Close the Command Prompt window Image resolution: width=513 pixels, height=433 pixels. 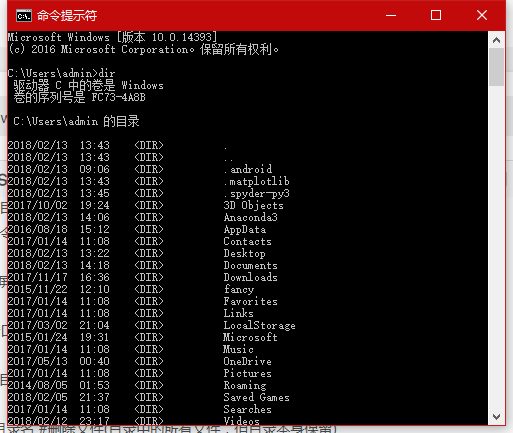pos(482,15)
